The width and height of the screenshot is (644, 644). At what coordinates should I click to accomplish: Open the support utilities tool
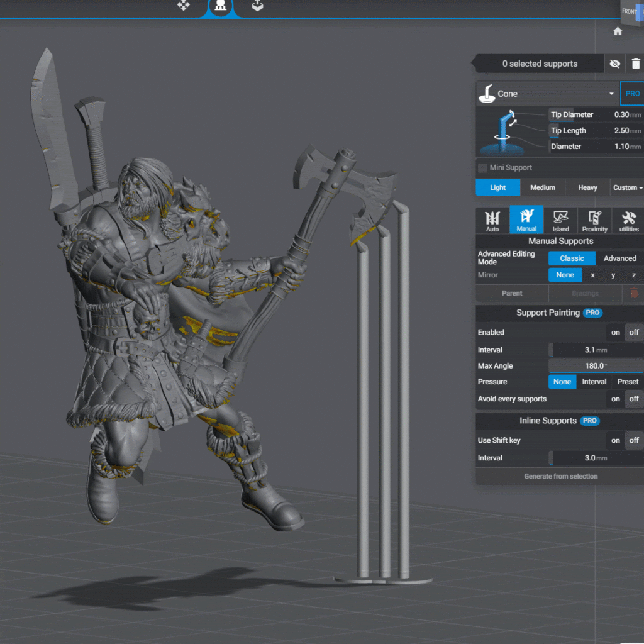click(628, 221)
